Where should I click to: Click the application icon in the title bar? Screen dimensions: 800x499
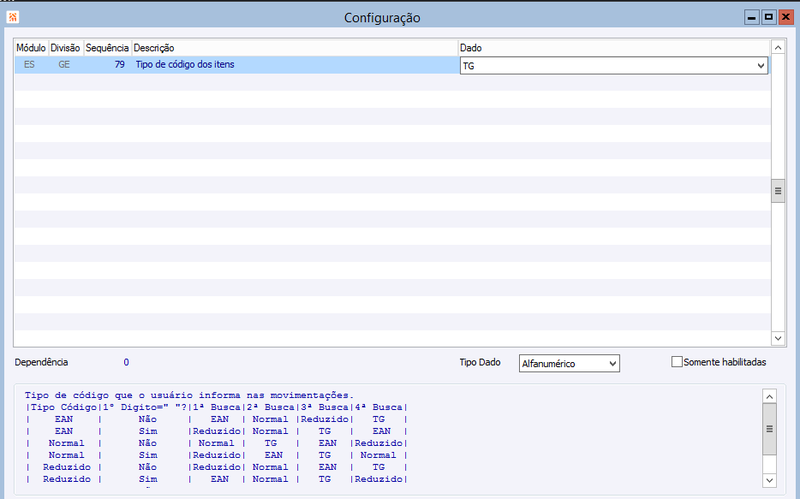click(x=11, y=17)
